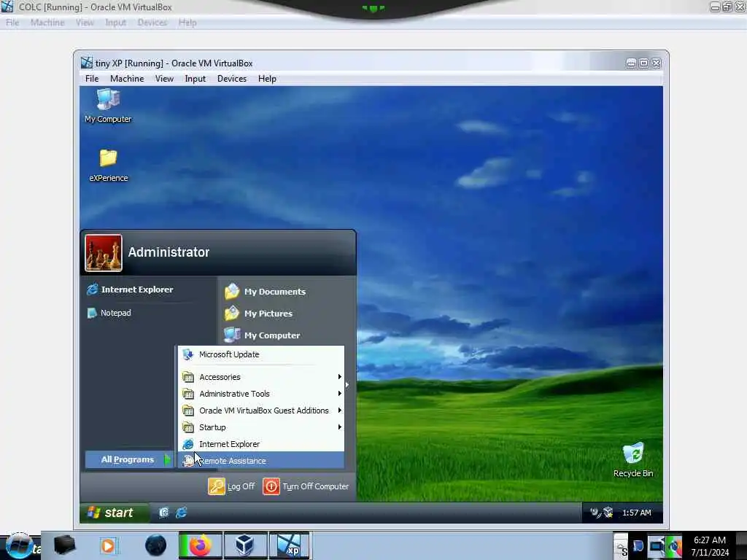Click dark globe icon on host taskbar
Viewport: 747px width, 560px height.
tap(156, 545)
